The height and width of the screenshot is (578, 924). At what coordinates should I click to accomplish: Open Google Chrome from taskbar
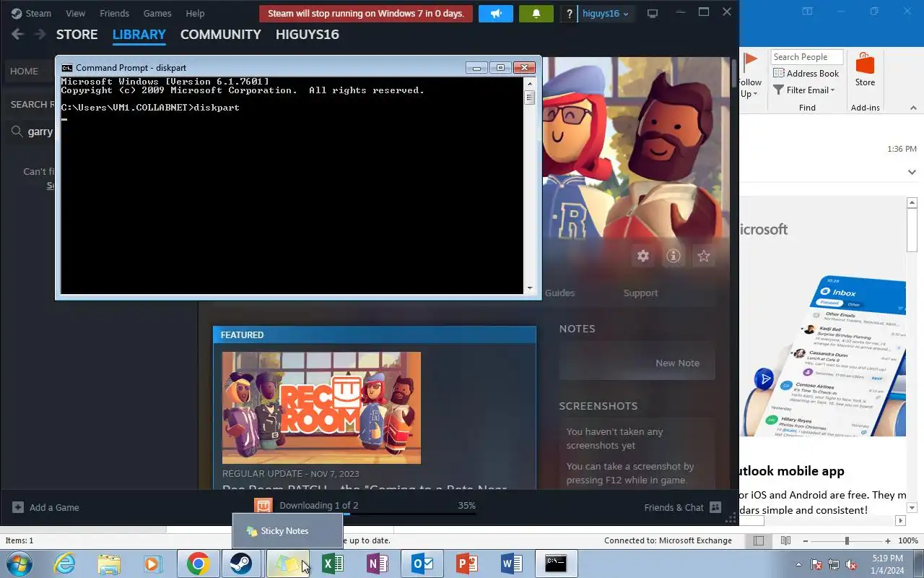point(198,564)
